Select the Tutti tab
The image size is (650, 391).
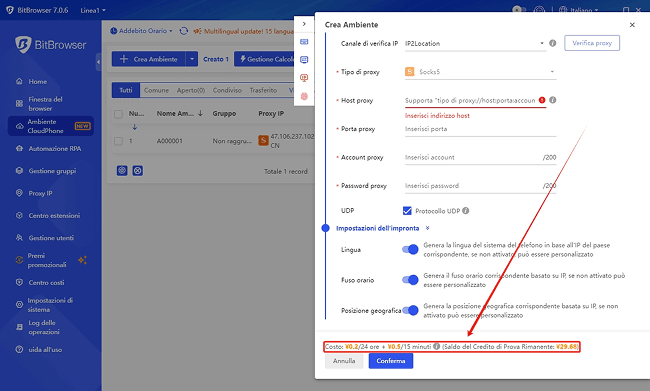pyautogui.click(x=126, y=90)
